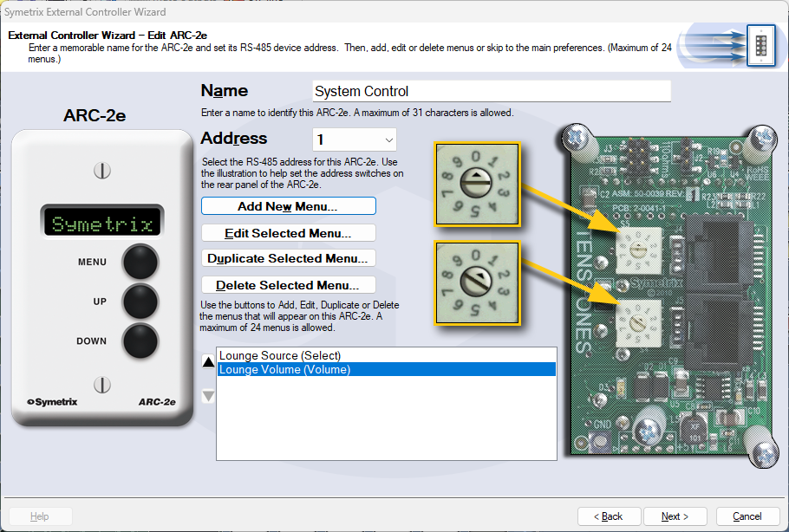Image resolution: width=789 pixels, height=532 pixels.
Task: Cancel the External Controller Wizard
Action: (747, 516)
